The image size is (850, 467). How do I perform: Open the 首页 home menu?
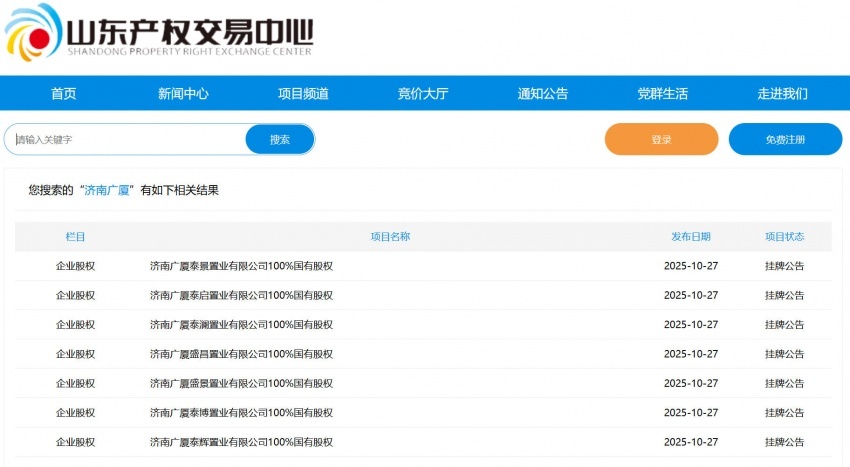63,93
